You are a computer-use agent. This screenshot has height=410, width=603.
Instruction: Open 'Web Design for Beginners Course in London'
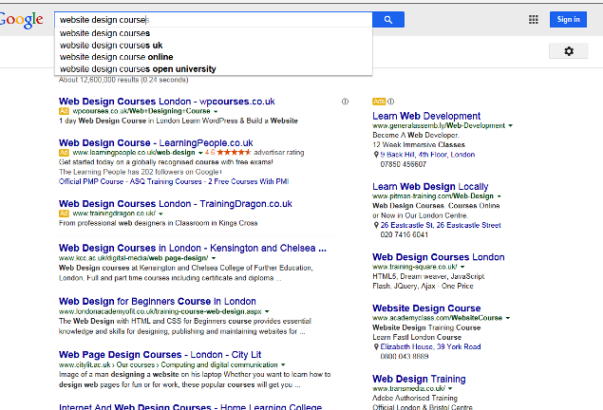[157, 301]
